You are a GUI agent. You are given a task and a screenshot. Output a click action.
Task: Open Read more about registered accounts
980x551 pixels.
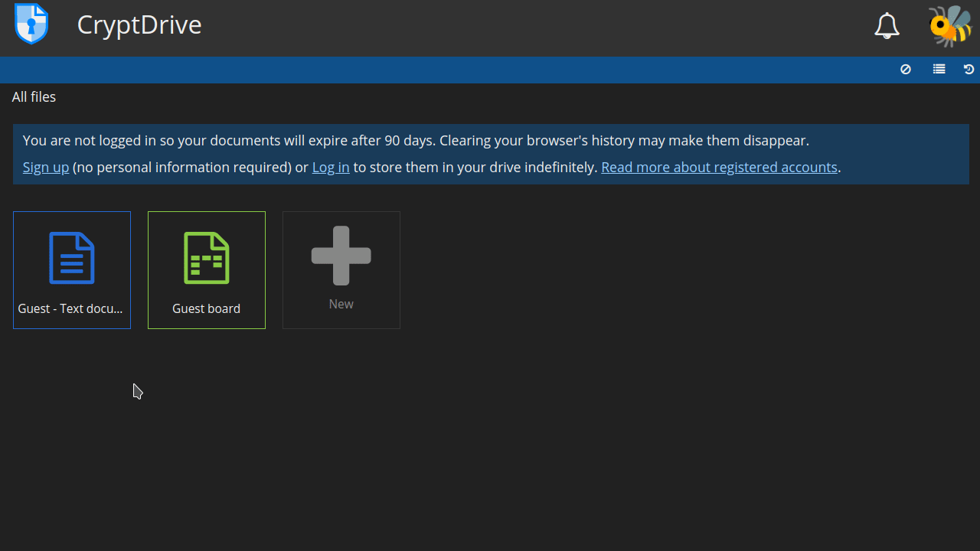coord(719,168)
